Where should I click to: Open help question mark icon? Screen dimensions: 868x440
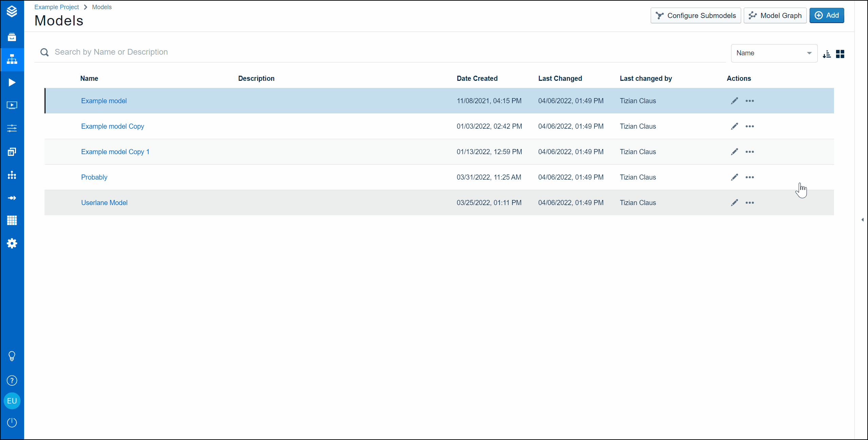pyautogui.click(x=12, y=381)
